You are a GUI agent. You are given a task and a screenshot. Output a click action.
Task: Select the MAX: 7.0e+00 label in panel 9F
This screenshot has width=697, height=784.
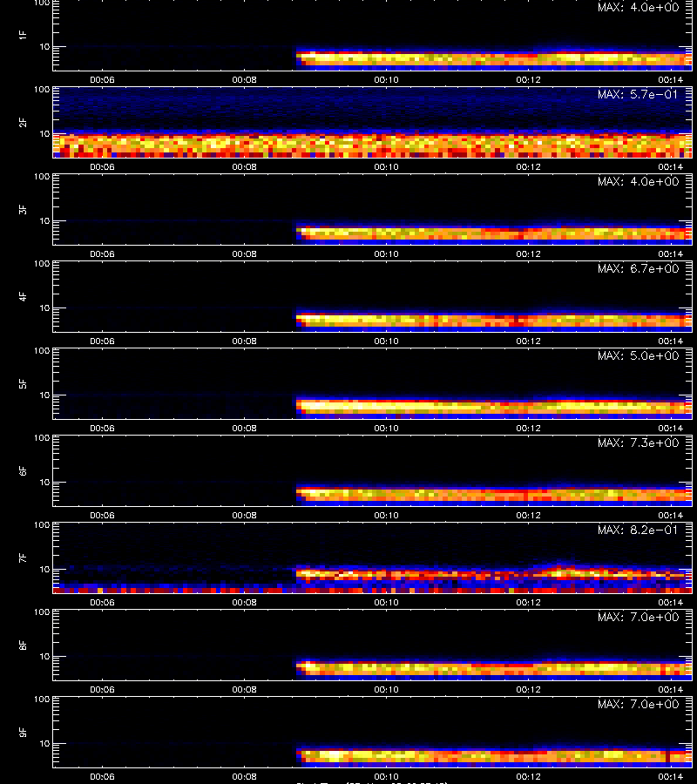point(638,704)
